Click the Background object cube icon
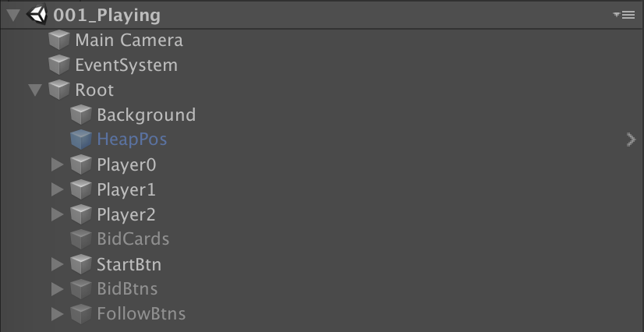 pyautogui.click(x=81, y=115)
